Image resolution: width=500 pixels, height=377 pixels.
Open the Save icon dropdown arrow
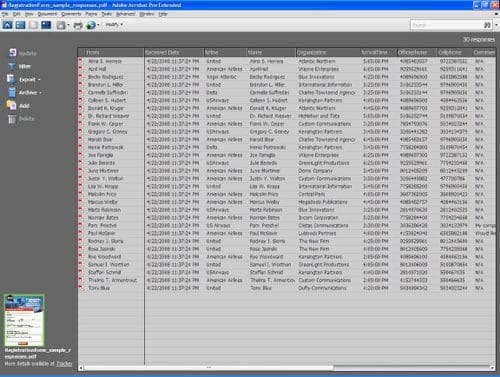point(68,25)
